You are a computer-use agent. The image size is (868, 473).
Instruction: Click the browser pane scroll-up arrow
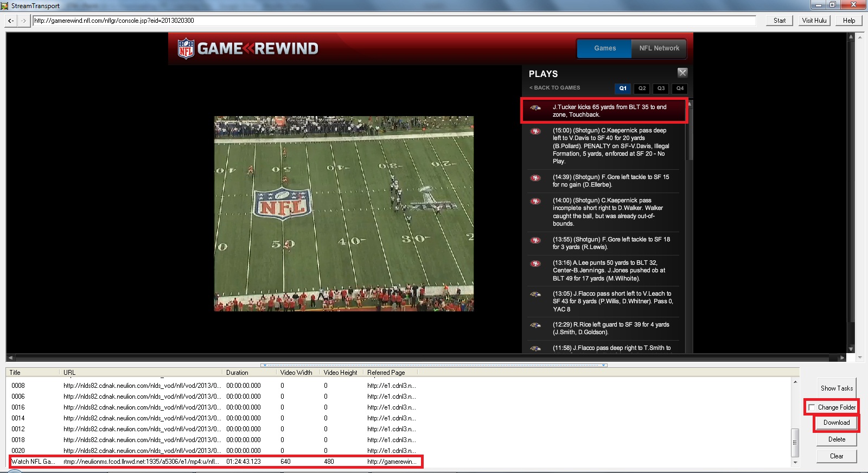point(851,37)
